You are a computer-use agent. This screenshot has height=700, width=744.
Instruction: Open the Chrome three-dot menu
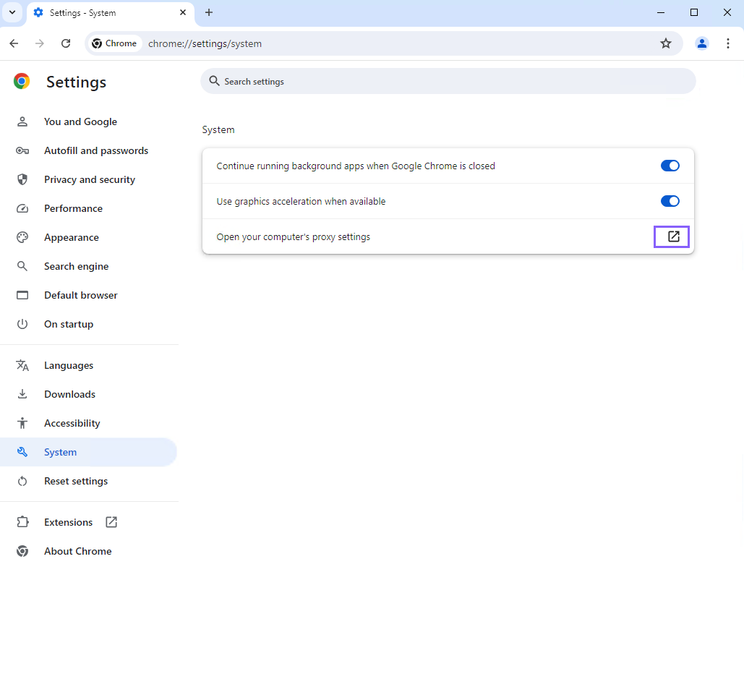pos(728,43)
